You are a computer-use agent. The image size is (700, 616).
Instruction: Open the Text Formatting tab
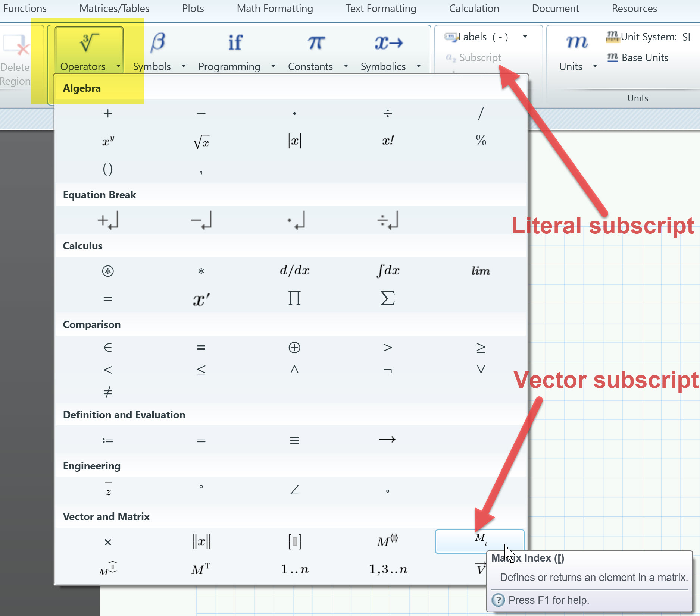381,9
